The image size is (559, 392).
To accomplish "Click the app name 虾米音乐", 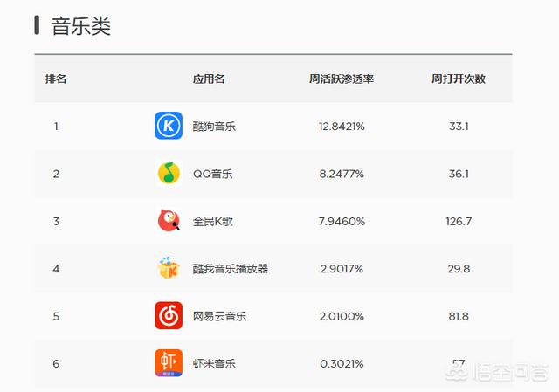I will point(214,363).
